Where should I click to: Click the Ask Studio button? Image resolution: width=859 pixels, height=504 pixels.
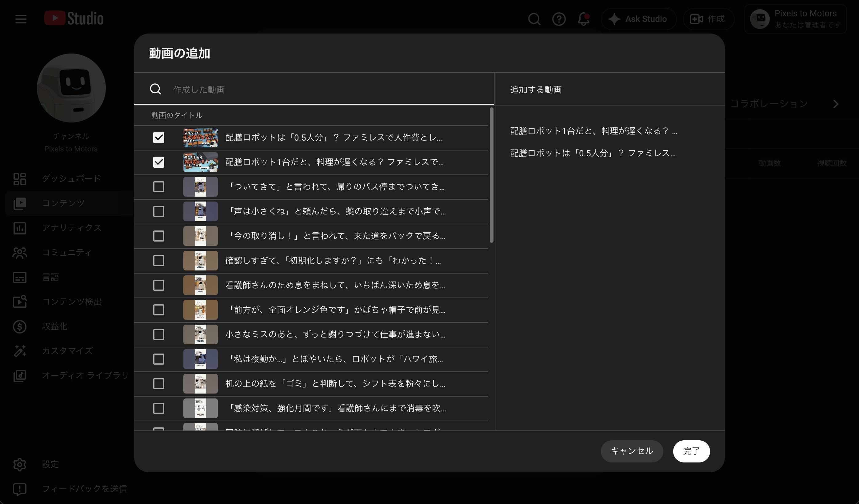[x=638, y=19]
